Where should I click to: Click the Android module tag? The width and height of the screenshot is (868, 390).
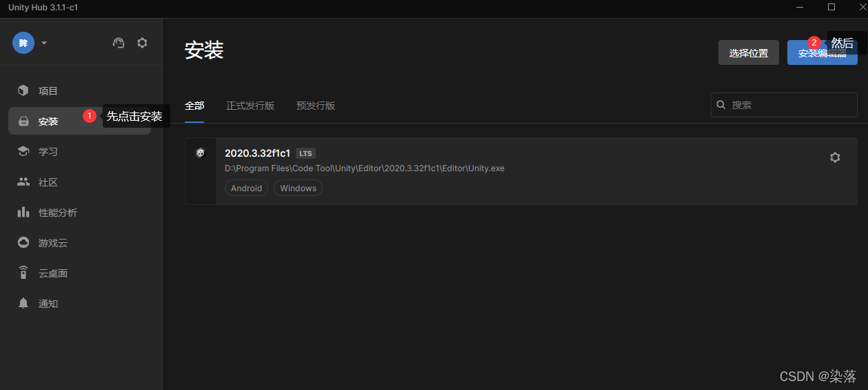tap(247, 188)
